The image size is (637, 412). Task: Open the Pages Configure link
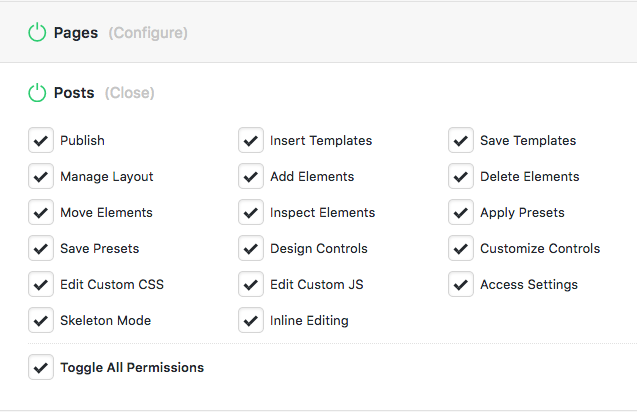pos(148,33)
